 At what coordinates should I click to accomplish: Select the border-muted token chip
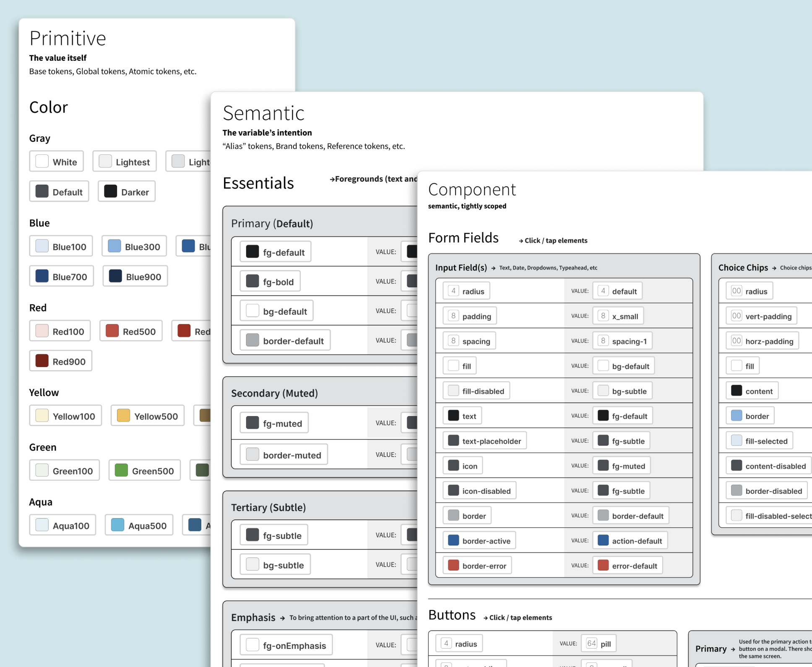tap(284, 455)
